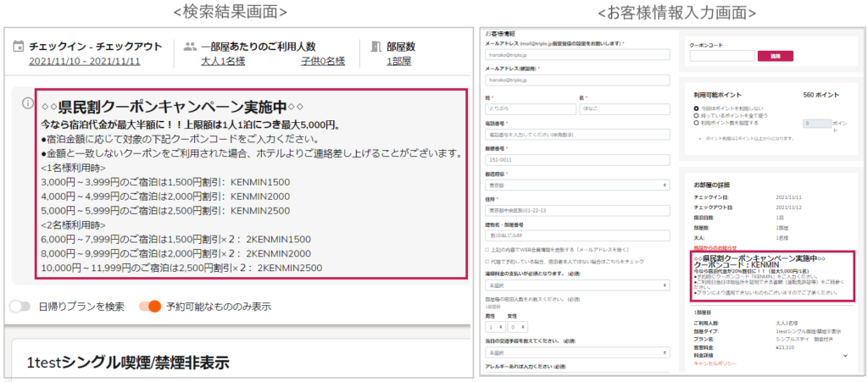Open the 男性 count dropdown

pos(495,327)
